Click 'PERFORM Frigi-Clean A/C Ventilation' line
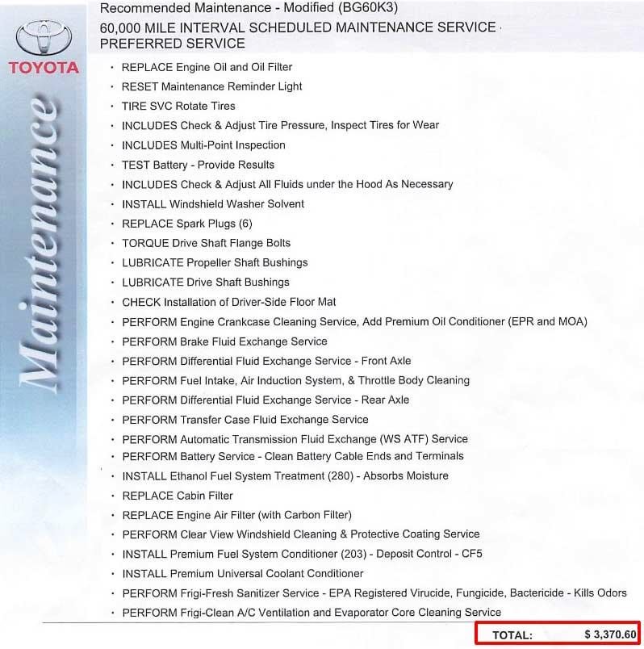This screenshot has width=644, height=649. click(312, 613)
